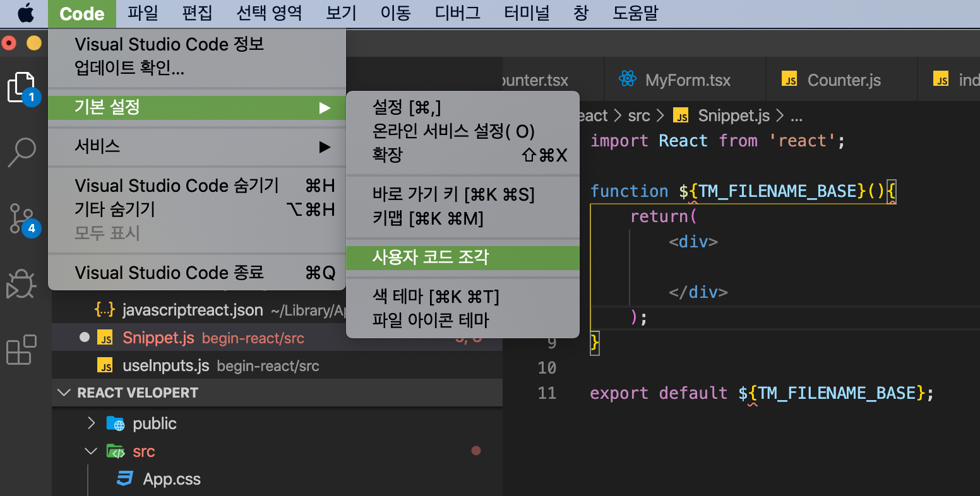Image resolution: width=980 pixels, height=496 pixels.
Task: Open 확장 from the submenu
Action: click(x=463, y=155)
